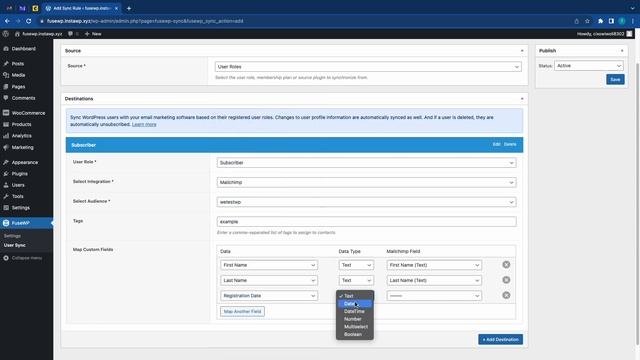This screenshot has height=360, width=640.
Task: Remove the Registration Date mapping row
Action: coord(506,295)
